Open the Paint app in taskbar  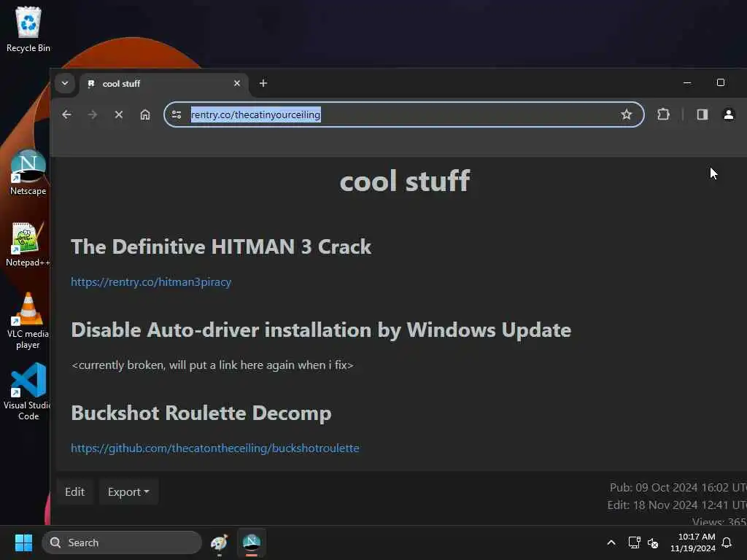(x=219, y=542)
